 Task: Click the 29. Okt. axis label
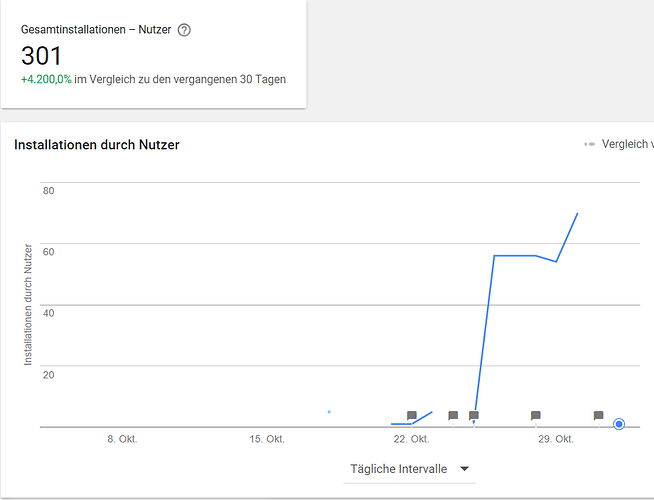tap(556, 439)
